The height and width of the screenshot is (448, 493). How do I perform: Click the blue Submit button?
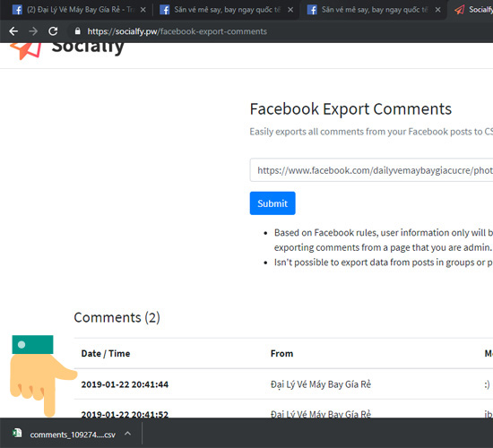coord(272,203)
